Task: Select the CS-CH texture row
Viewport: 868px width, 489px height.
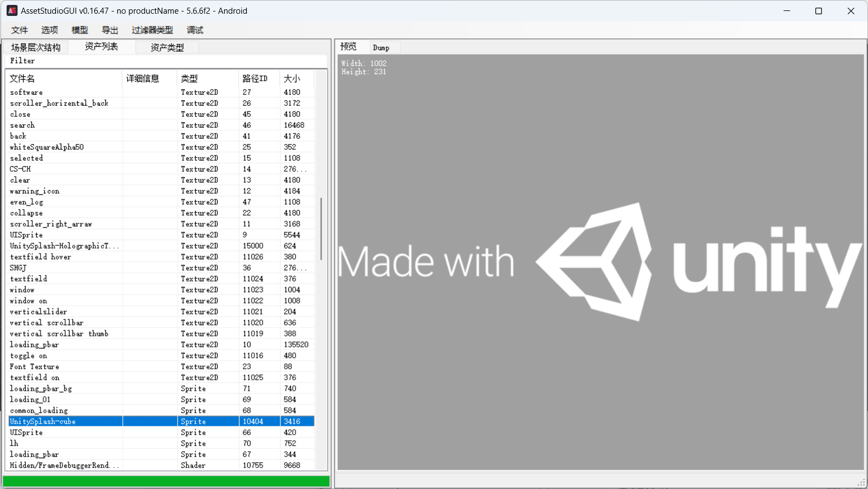Action: (162, 169)
